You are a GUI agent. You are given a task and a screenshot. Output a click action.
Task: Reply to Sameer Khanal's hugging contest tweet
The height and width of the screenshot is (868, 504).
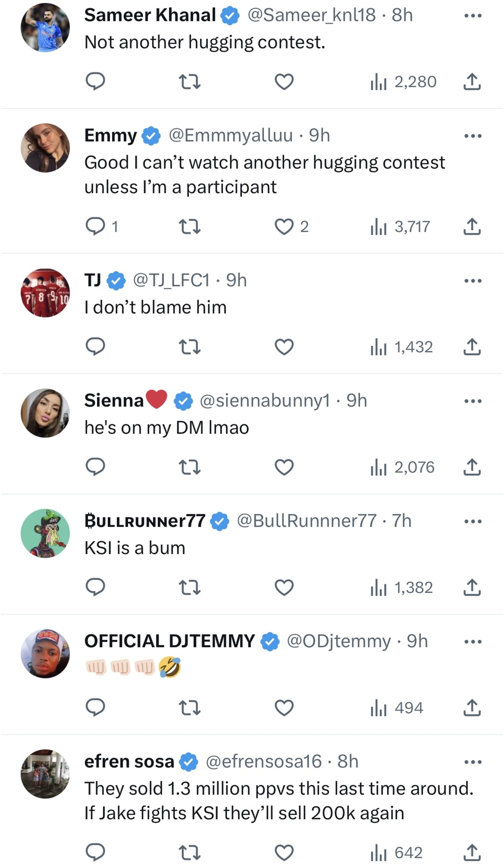coord(95,81)
